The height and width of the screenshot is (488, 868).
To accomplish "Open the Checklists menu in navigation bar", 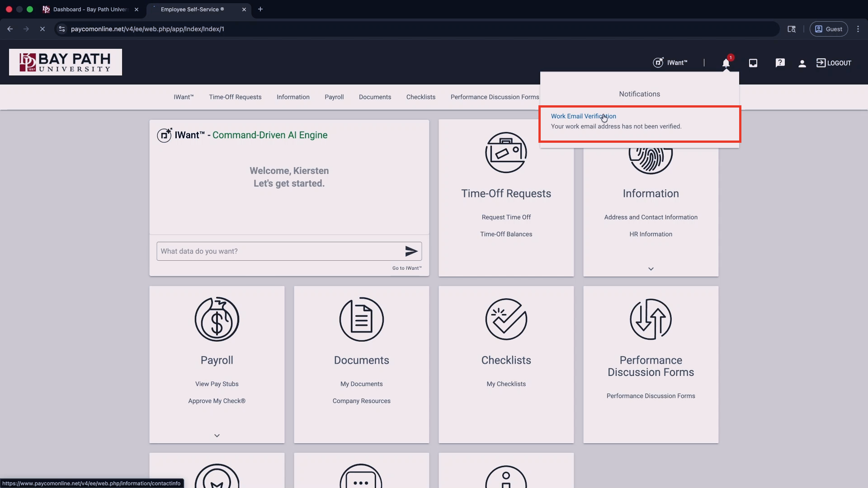I will (x=420, y=97).
